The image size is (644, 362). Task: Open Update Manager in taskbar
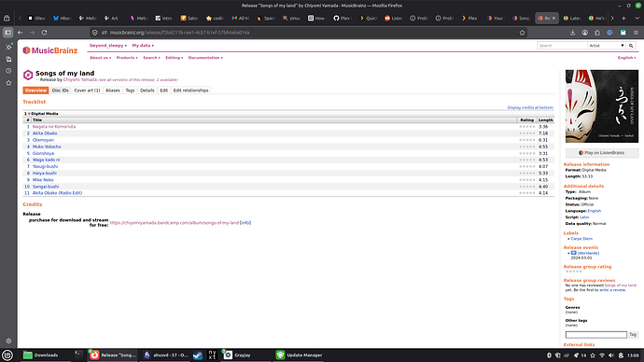299,355
